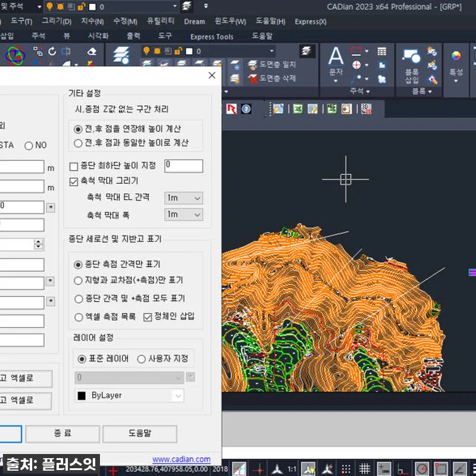
Task: Toggle 정체인 삽입 checkbox
Action: (x=148, y=317)
